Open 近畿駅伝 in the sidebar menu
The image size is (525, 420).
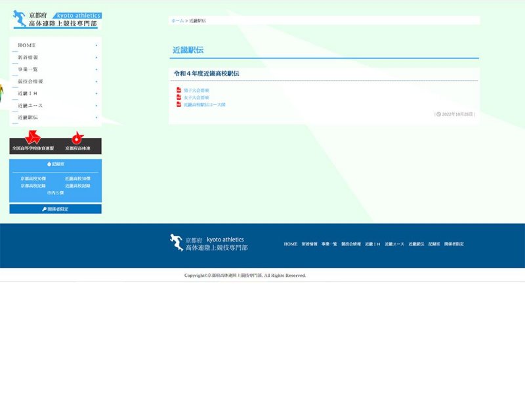coord(28,117)
